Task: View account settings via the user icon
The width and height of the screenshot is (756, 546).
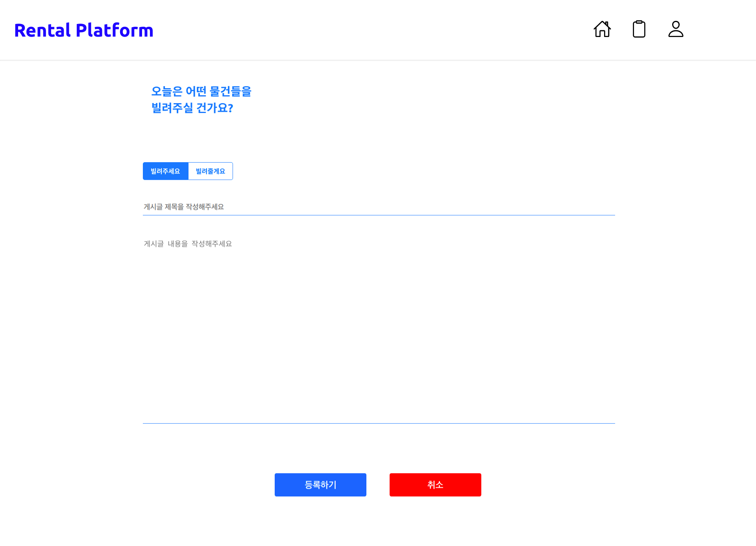Action: 676,29
